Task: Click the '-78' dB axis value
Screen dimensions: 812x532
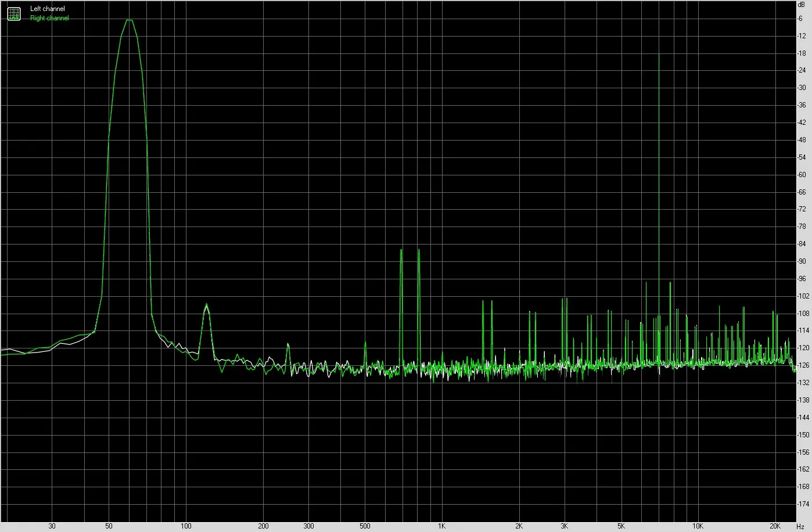Action: [802, 227]
